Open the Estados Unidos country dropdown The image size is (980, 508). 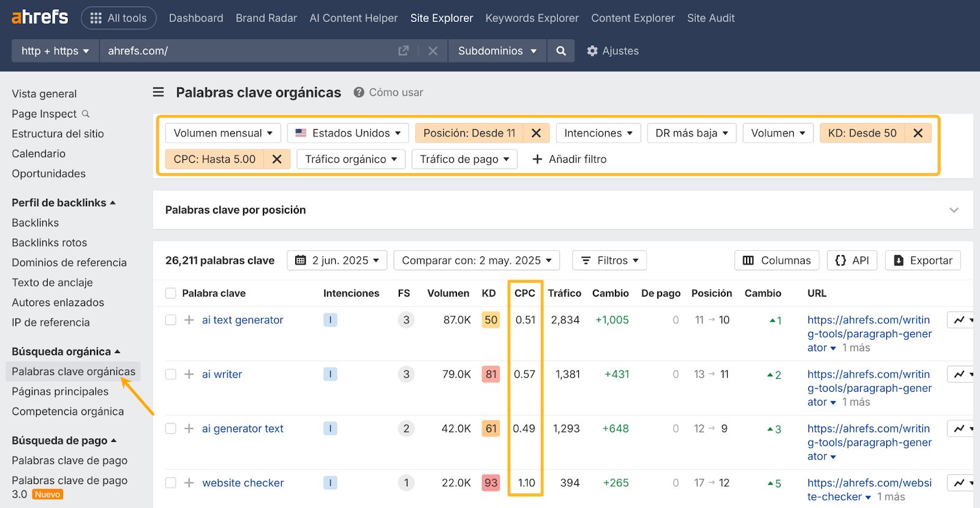[x=348, y=133]
